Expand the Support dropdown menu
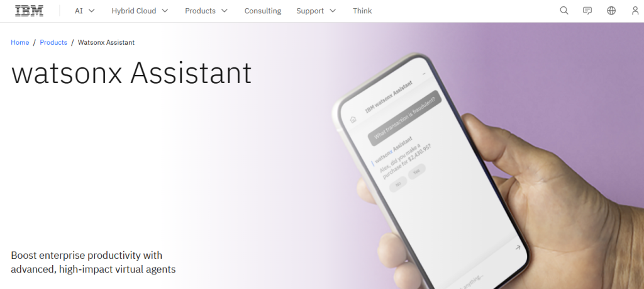The image size is (644, 289). coord(316,11)
